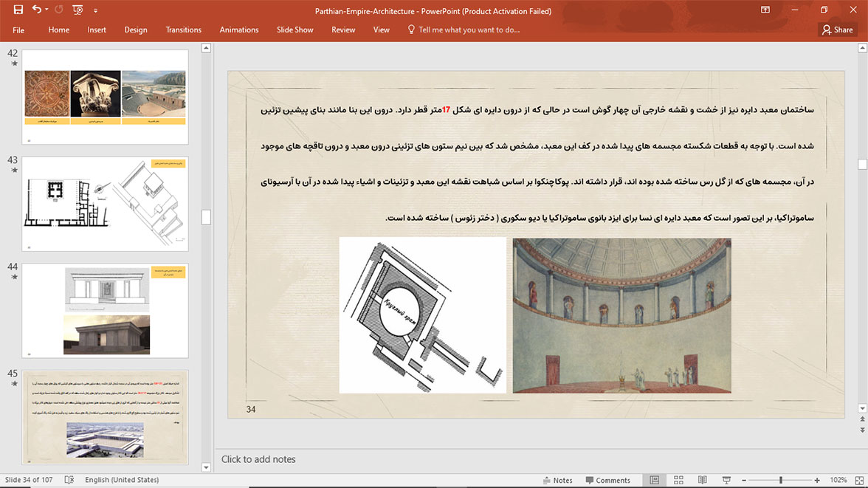Screen dimensions: 868x488
Task: Click the red number 17 in slide text
Action: point(446,110)
